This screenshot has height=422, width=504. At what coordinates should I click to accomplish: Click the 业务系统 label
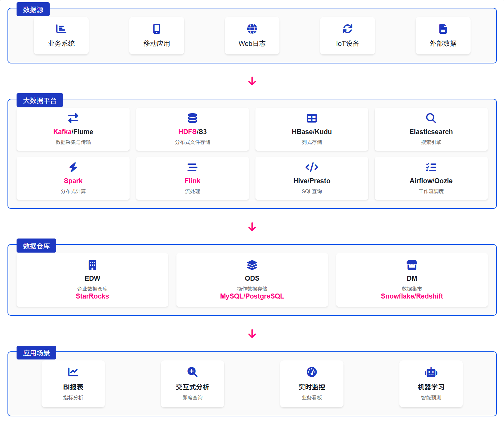point(61,43)
